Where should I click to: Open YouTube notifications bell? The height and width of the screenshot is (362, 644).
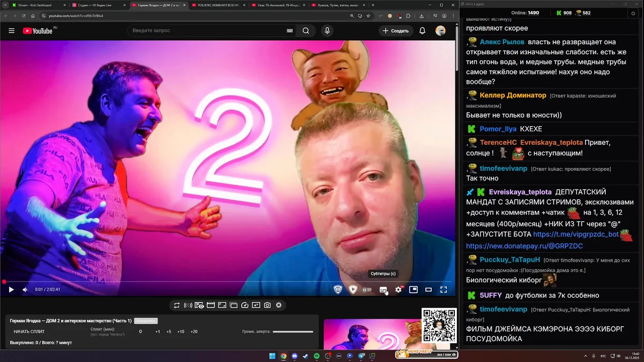point(423,31)
